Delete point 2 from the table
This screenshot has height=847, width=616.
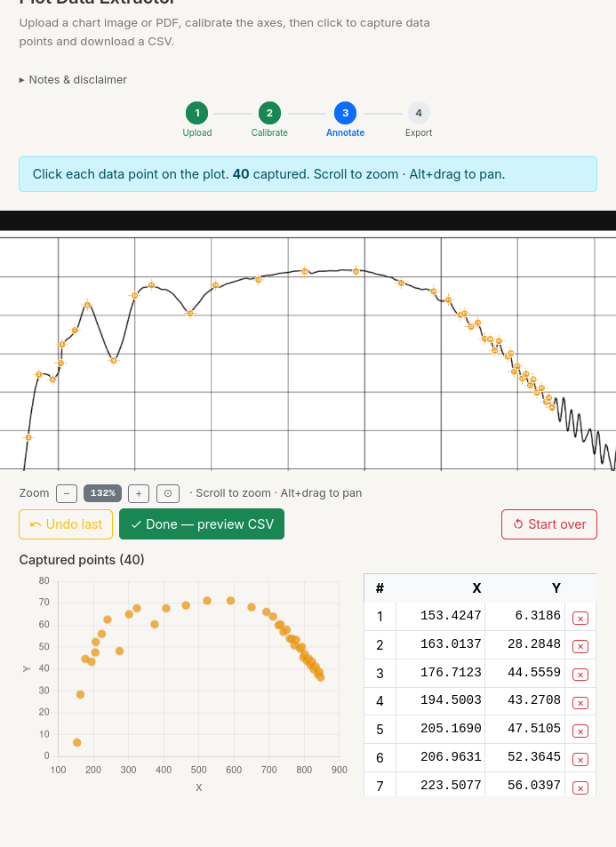[580, 646]
